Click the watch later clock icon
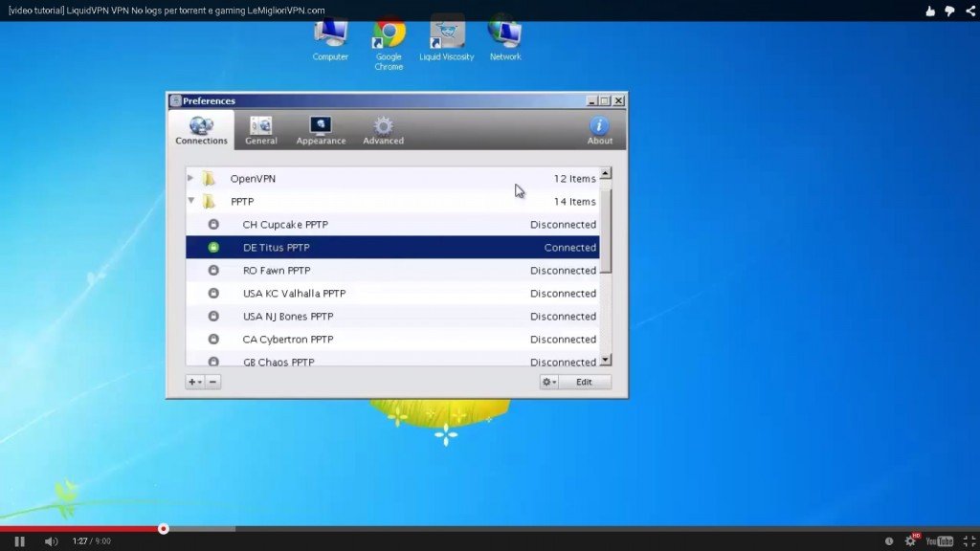This screenshot has width=980, height=551. point(889,541)
